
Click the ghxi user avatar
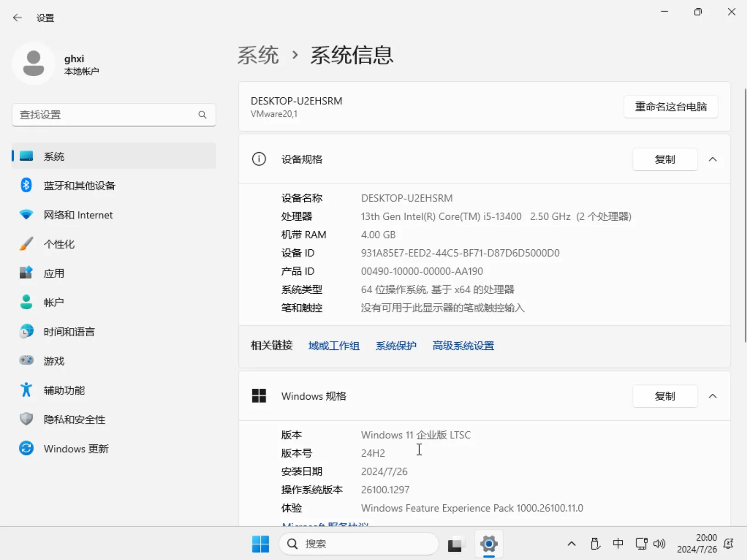[33, 63]
